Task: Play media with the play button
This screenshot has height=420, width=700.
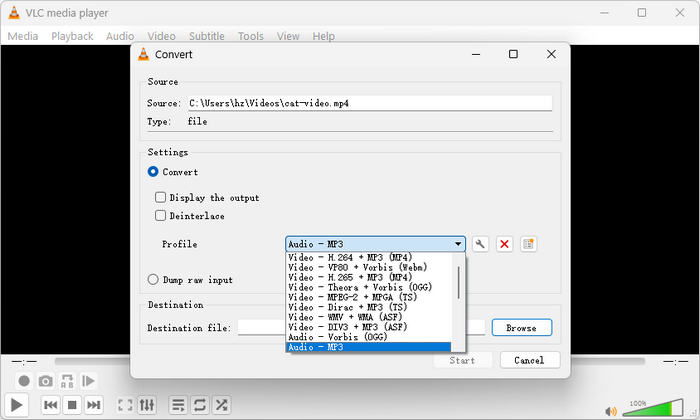Action: point(17,405)
